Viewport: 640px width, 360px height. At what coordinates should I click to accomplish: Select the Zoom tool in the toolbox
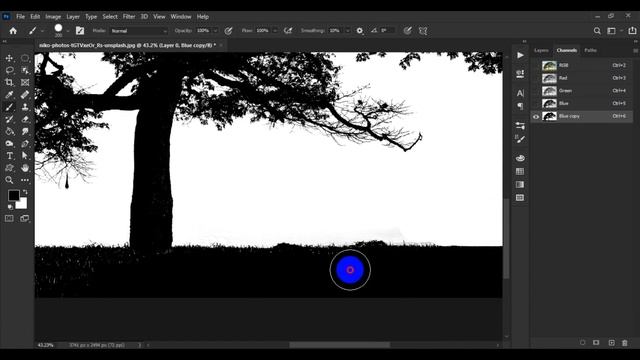(x=9, y=180)
